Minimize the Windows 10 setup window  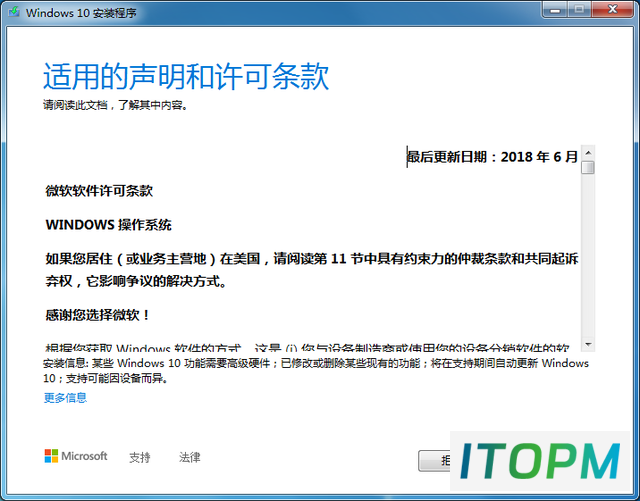pos(555,10)
